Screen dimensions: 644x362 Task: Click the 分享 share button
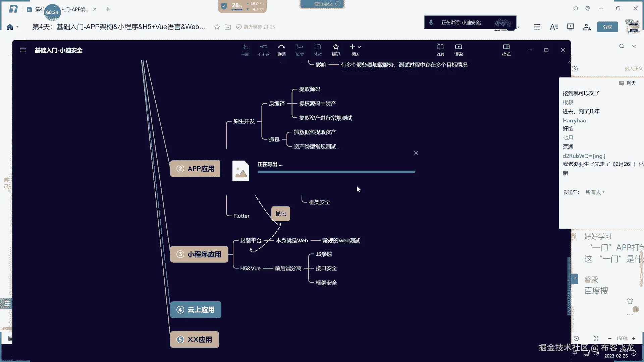(607, 27)
